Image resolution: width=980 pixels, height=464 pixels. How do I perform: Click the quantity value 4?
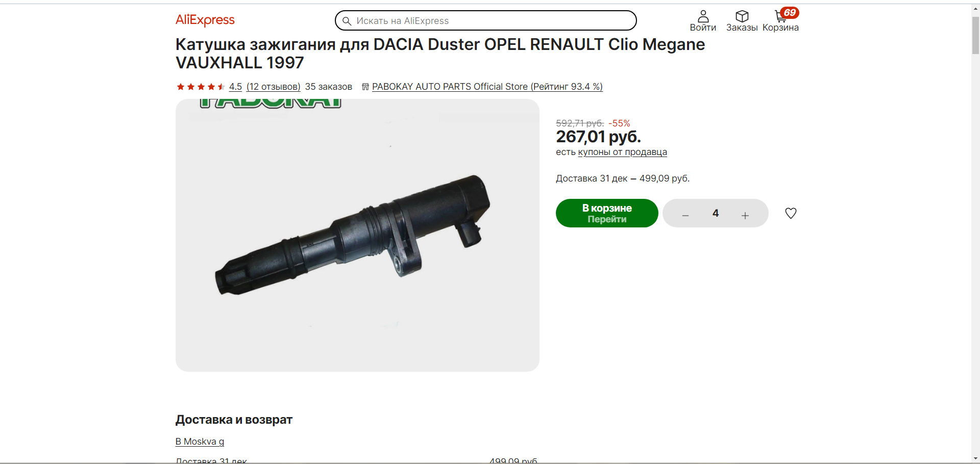[716, 213]
